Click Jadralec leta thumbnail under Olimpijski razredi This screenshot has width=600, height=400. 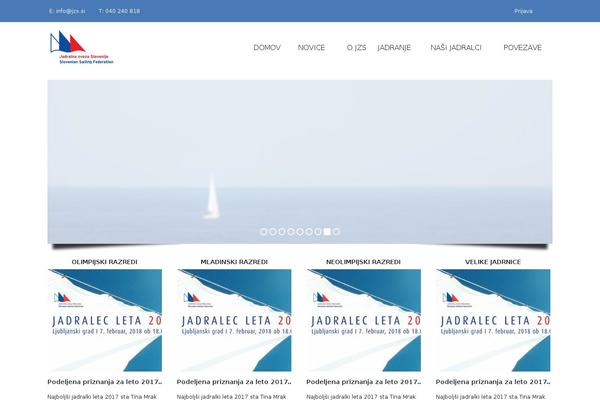(x=105, y=320)
